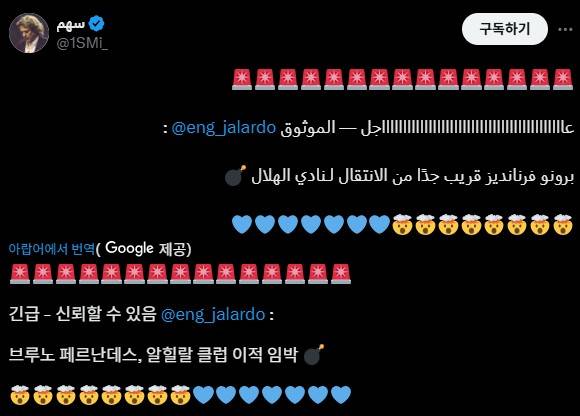Click the Arabic line about برونو فرنانديز
580x416 pixels.
[x=412, y=176]
